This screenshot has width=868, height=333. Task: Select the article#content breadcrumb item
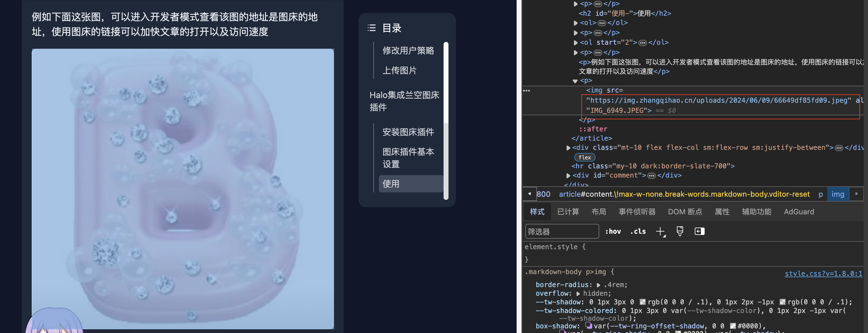684,194
